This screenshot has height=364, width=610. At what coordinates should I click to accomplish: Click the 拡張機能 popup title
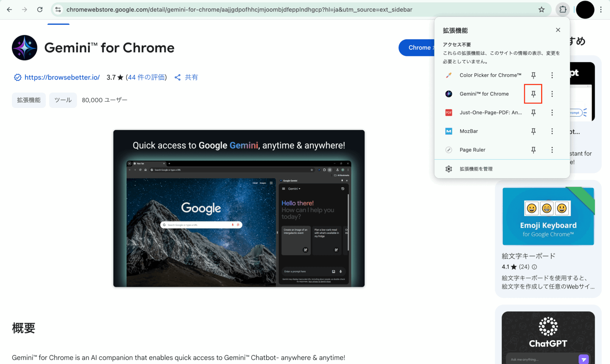455,30
